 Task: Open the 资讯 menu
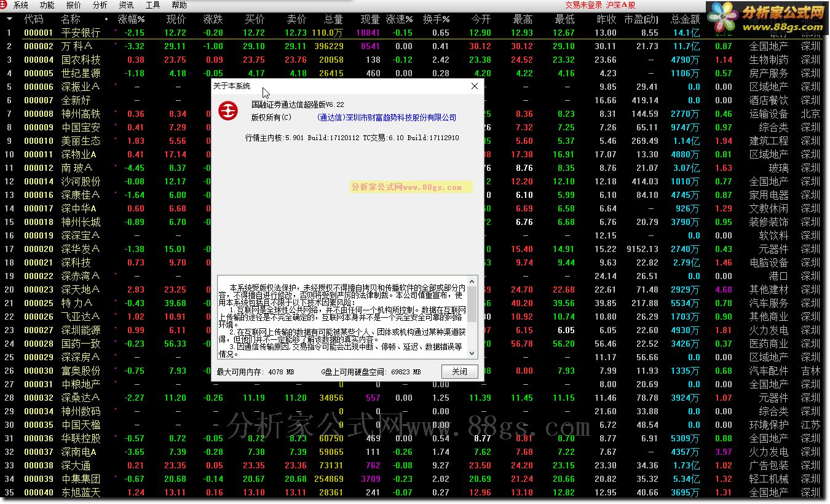tap(126, 6)
